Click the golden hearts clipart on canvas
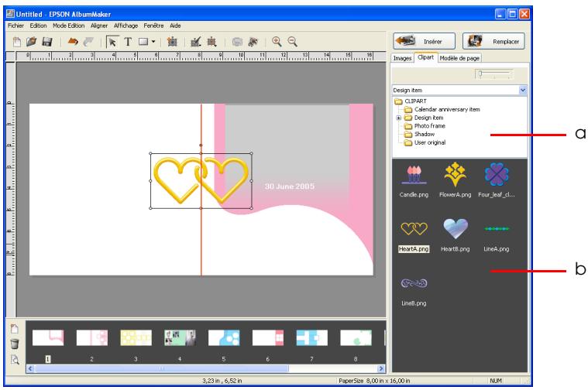The height and width of the screenshot is (390, 588). 201,180
